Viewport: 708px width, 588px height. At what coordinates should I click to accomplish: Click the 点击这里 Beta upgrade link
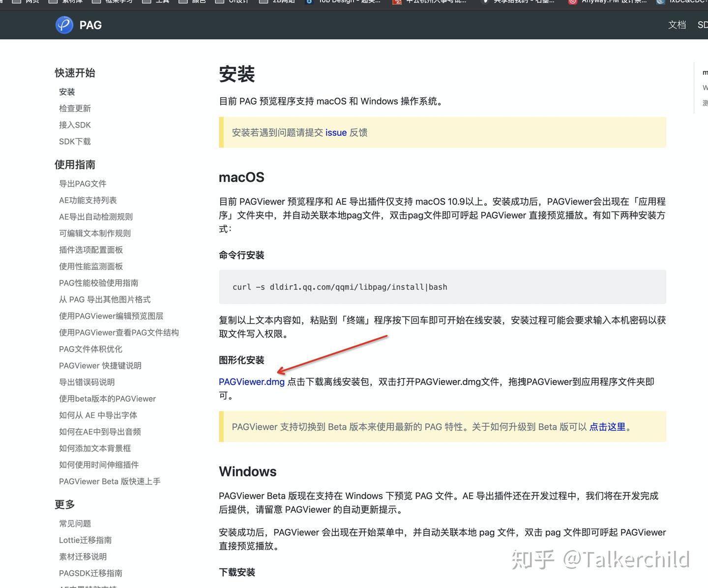click(607, 427)
